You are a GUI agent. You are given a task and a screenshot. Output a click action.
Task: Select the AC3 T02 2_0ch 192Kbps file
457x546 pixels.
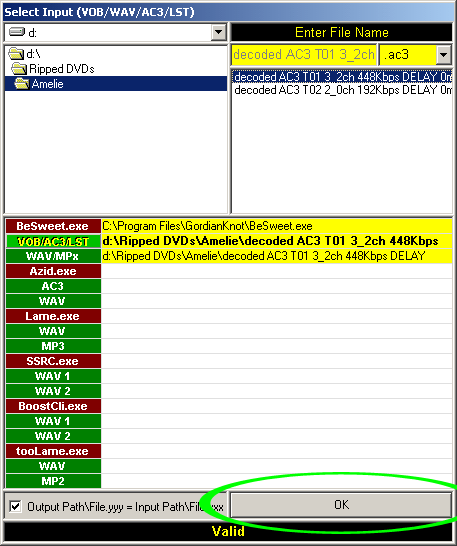point(342,90)
